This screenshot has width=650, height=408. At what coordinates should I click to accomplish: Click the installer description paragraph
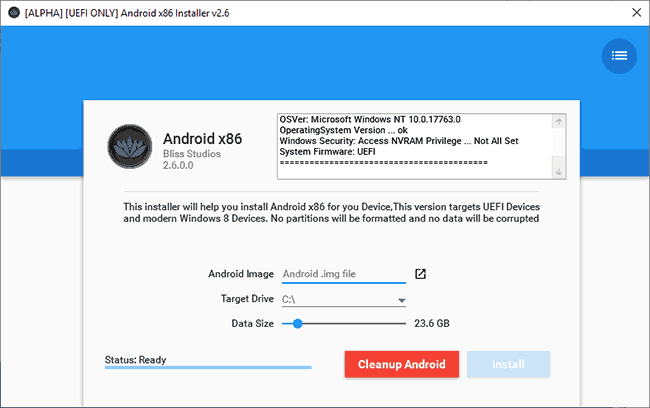331,213
